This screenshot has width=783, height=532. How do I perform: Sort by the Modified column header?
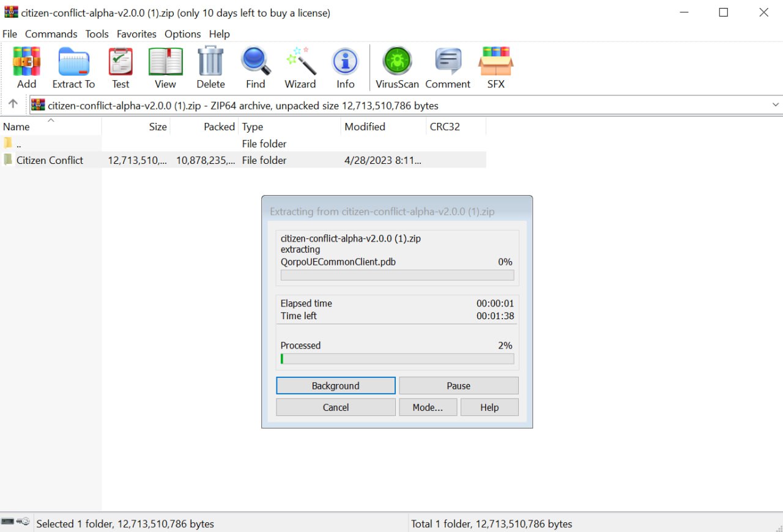coord(383,127)
